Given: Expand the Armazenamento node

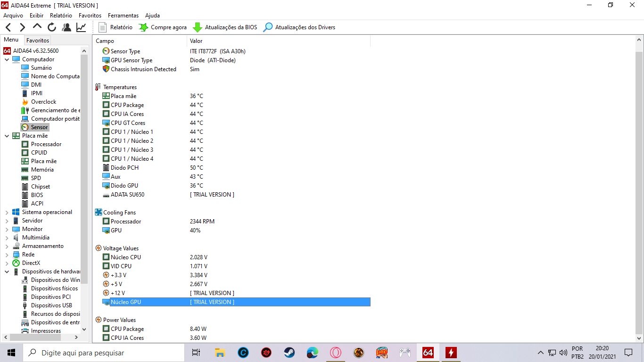Looking at the screenshot, I should tap(7, 246).
